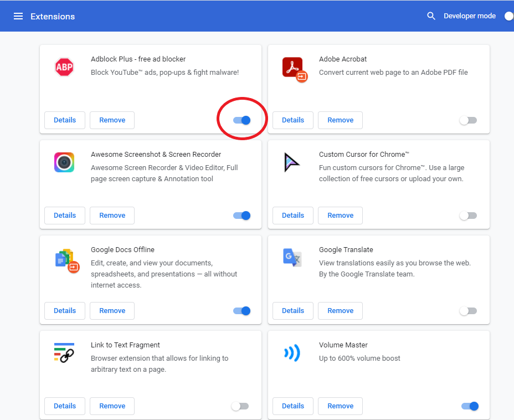The width and height of the screenshot is (514, 420).
Task: Click the Awesome Screenshot camera icon
Action: [x=64, y=162]
